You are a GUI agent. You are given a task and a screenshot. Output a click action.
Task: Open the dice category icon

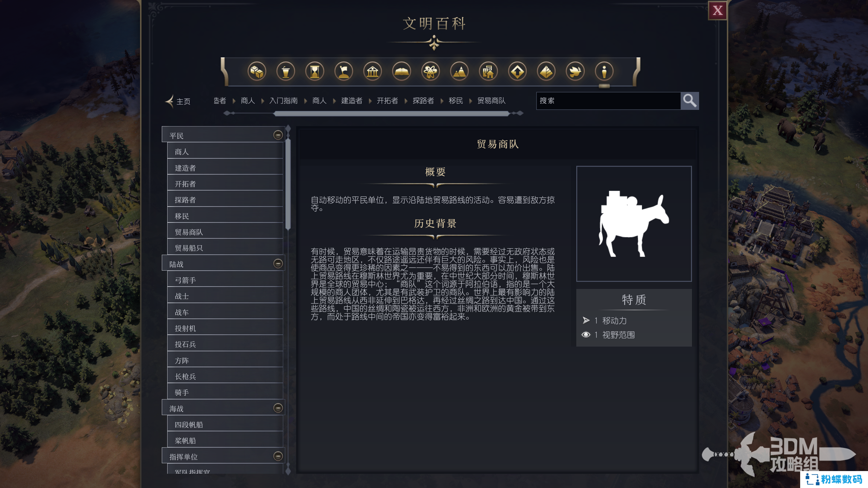point(256,72)
